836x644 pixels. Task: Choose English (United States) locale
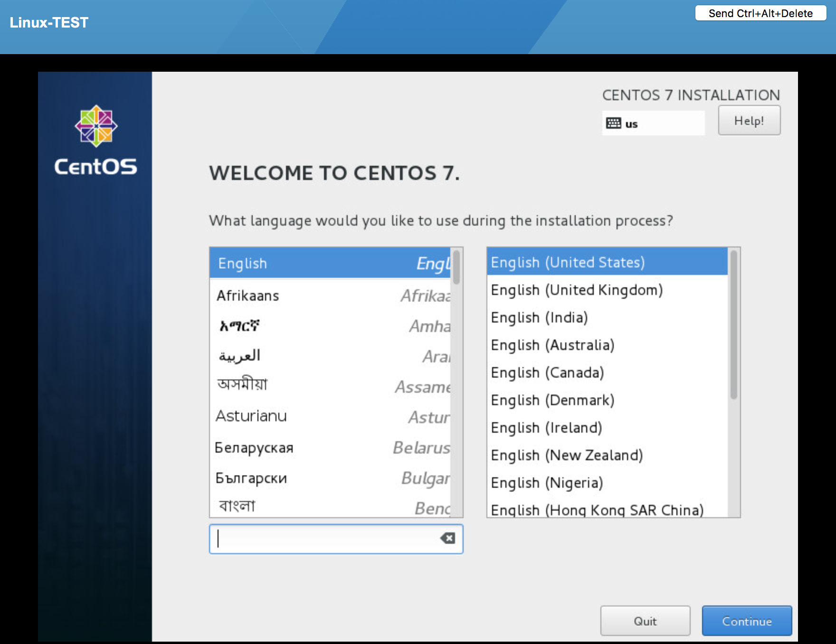pos(607,262)
